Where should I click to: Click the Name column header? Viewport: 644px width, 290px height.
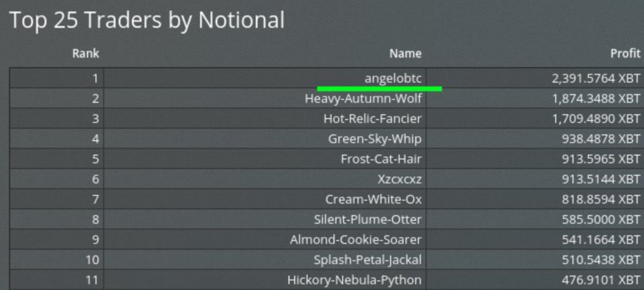(406, 54)
